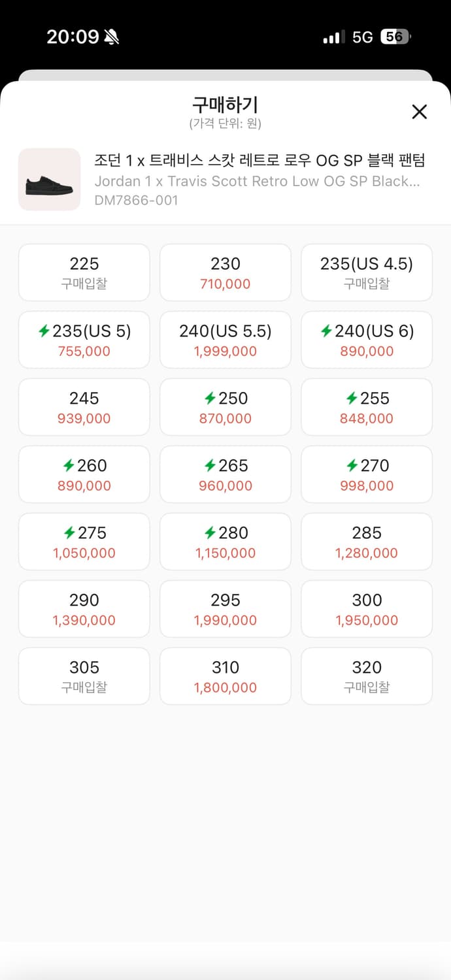Select size 245 priced 939,000
This screenshot has height=980, width=451.
[84, 407]
